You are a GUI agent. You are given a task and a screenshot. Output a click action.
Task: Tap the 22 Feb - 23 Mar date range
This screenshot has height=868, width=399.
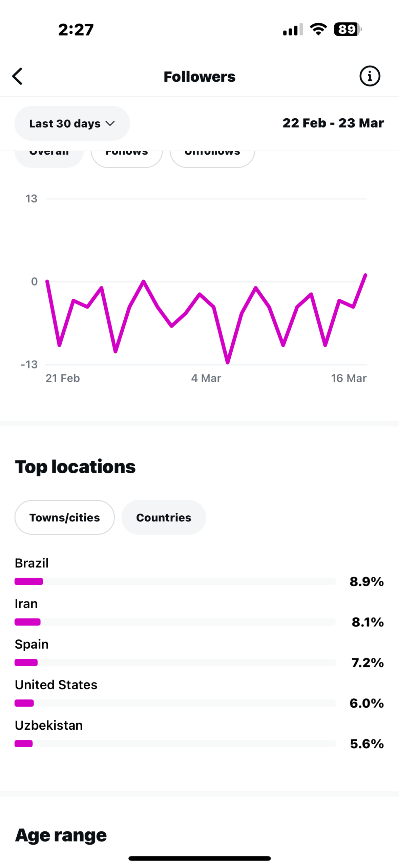[x=333, y=123]
